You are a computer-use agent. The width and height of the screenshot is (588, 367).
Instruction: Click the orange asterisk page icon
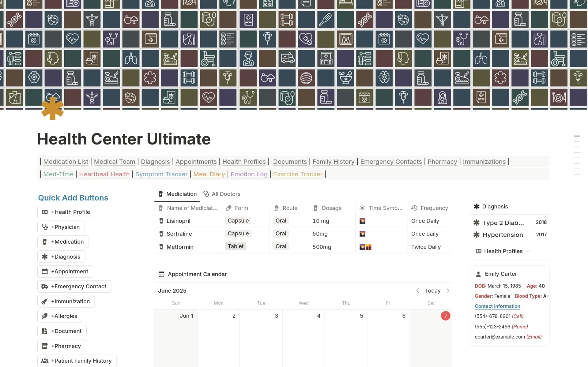[52, 108]
